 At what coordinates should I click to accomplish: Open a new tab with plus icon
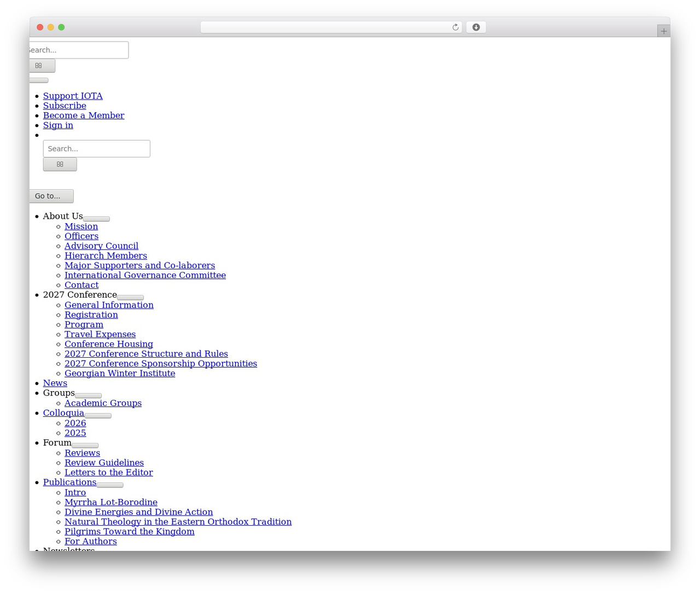click(663, 31)
